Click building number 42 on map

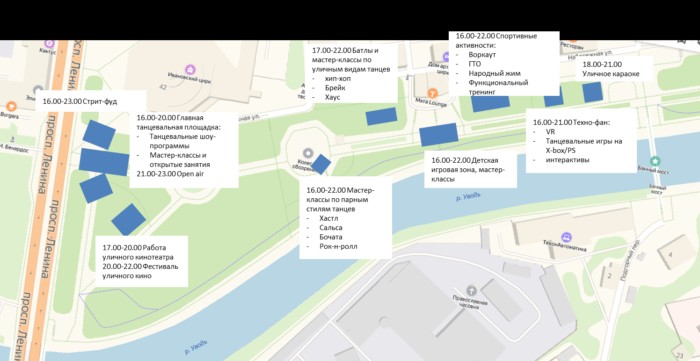point(163,87)
